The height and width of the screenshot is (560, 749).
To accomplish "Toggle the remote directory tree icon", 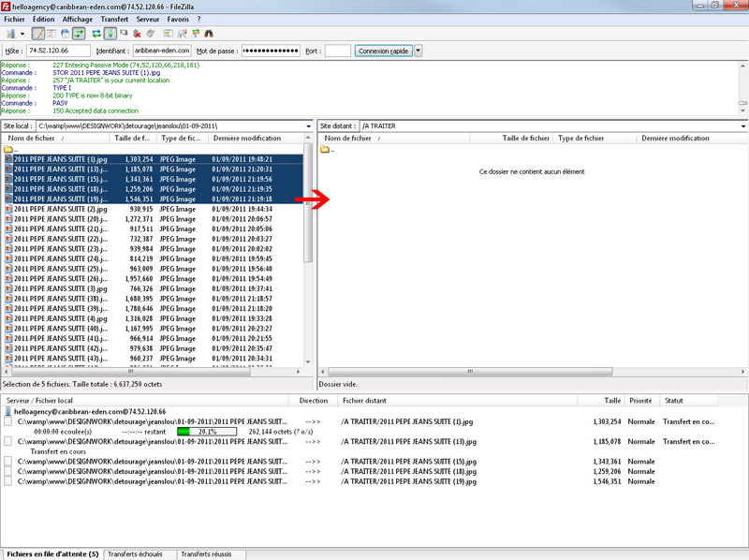I will [65, 34].
